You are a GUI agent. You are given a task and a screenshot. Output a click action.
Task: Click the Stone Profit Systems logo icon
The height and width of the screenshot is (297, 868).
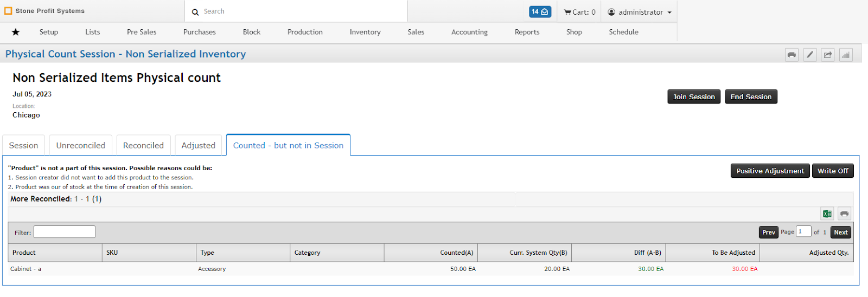(8, 11)
